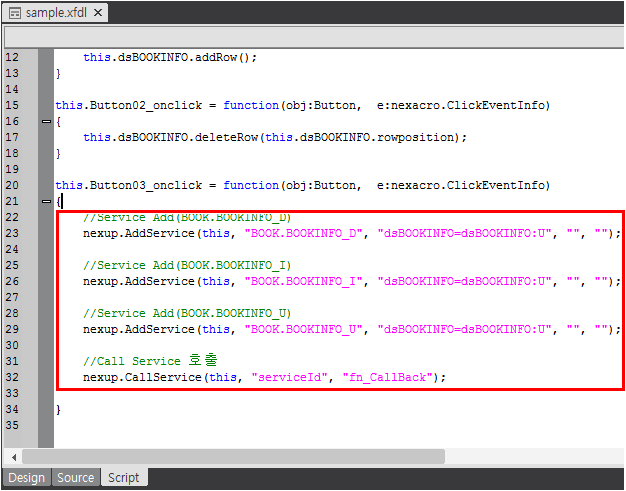Click the function keyword on line 15
Image resolution: width=626 pixels, height=491 pixels.
pyautogui.click(x=251, y=105)
